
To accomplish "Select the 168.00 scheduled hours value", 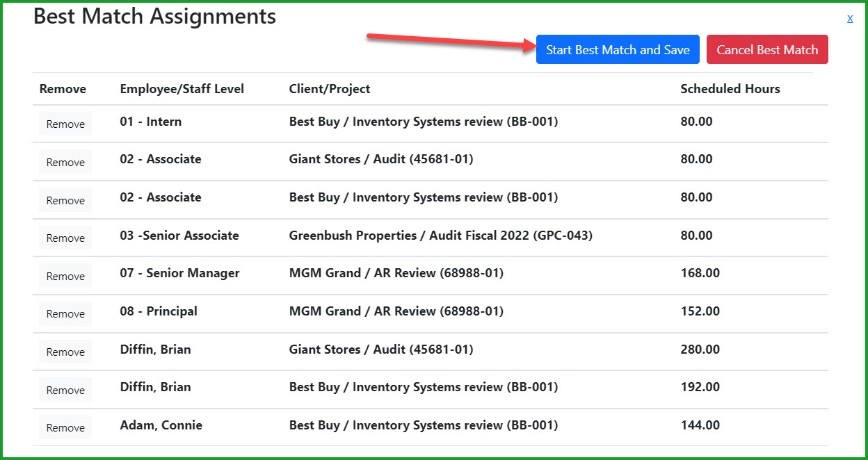I will point(700,273).
